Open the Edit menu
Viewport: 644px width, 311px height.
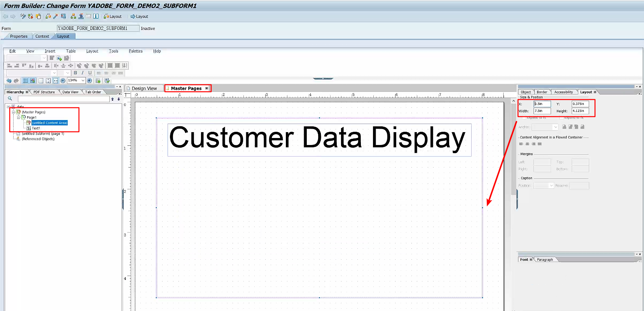click(x=12, y=51)
